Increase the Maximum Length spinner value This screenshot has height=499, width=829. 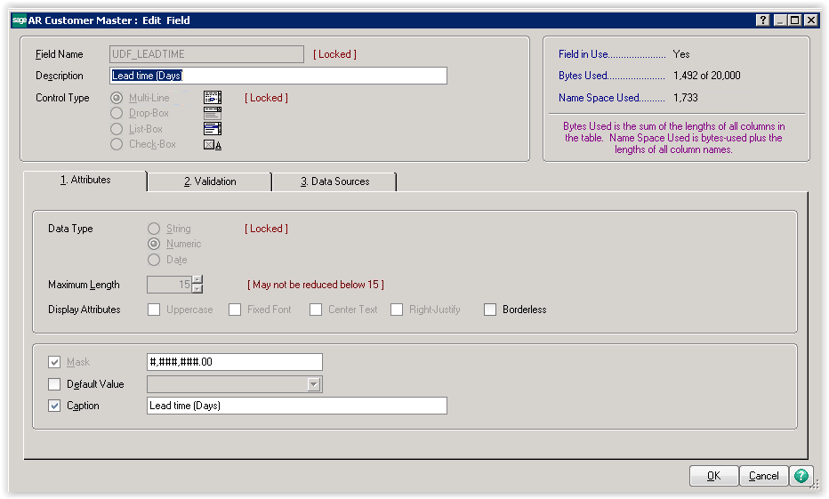click(197, 280)
